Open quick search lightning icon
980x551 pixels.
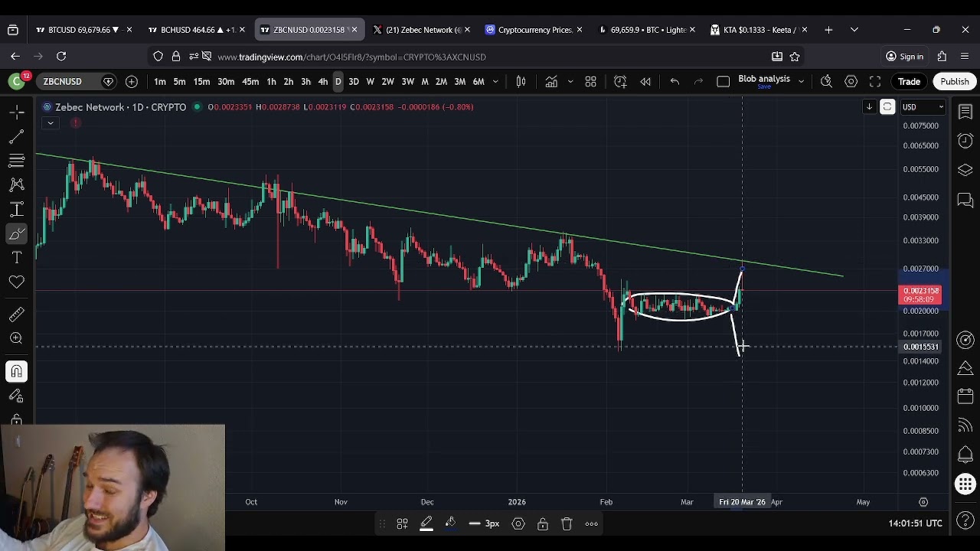tap(826, 81)
